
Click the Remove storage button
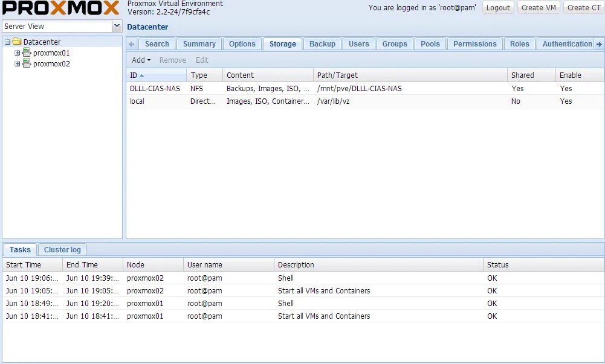click(x=172, y=60)
